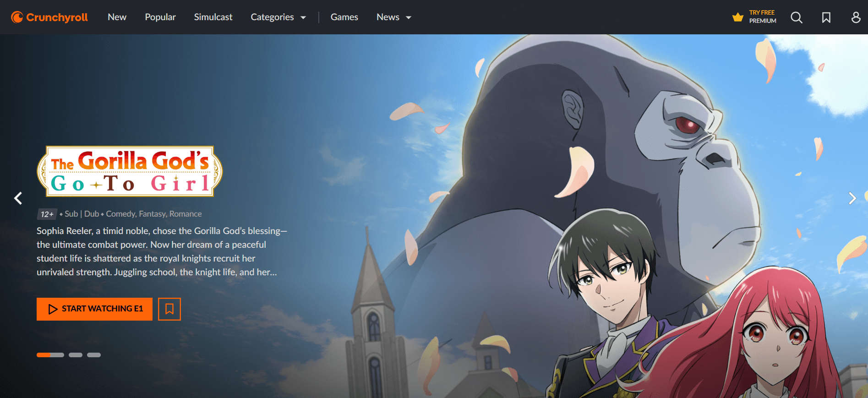Open the Games section
The height and width of the screenshot is (398, 868).
(x=344, y=17)
